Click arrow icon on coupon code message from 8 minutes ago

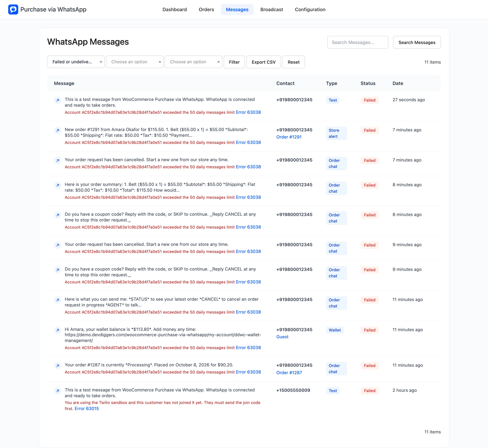click(57, 215)
